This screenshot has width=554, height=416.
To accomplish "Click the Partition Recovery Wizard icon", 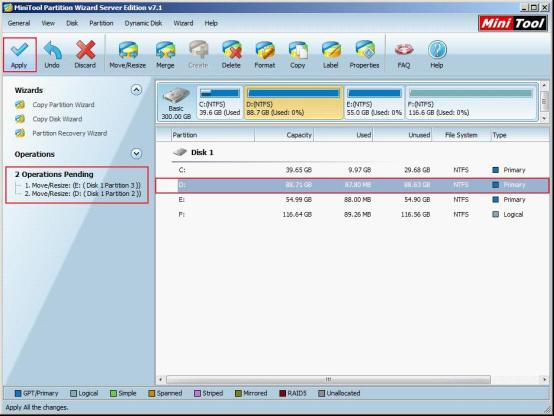I will click(x=20, y=133).
